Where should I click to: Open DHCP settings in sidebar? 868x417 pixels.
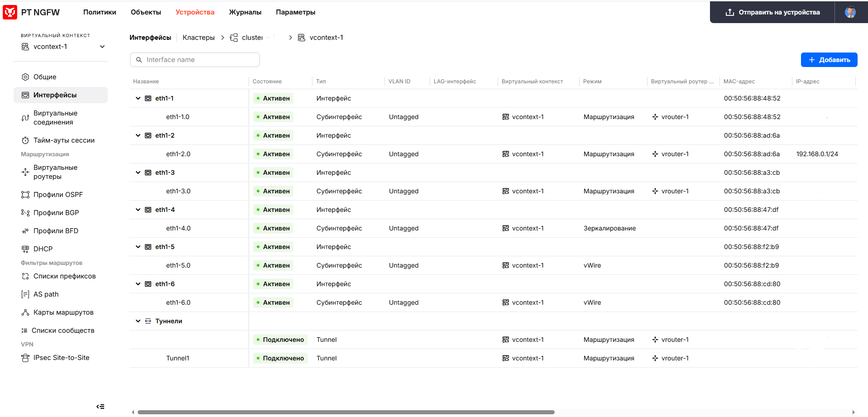click(x=43, y=249)
